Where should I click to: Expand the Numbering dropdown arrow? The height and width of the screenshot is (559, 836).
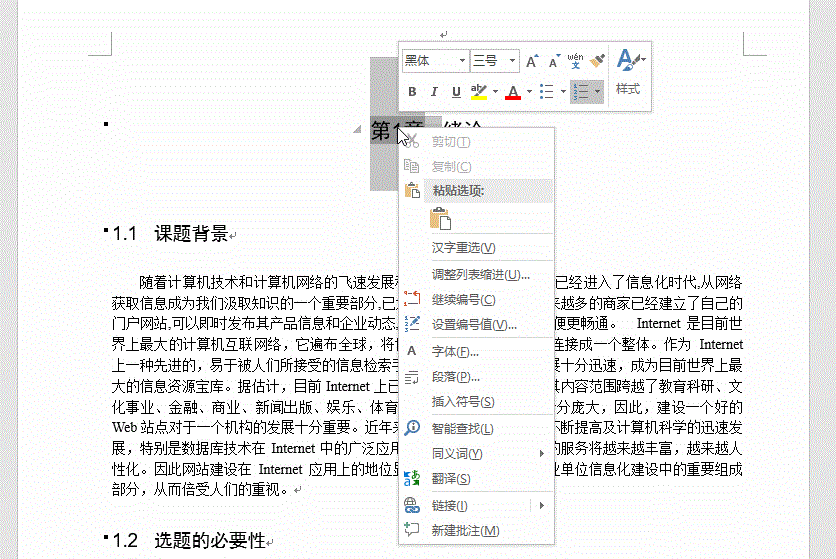click(597, 92)
